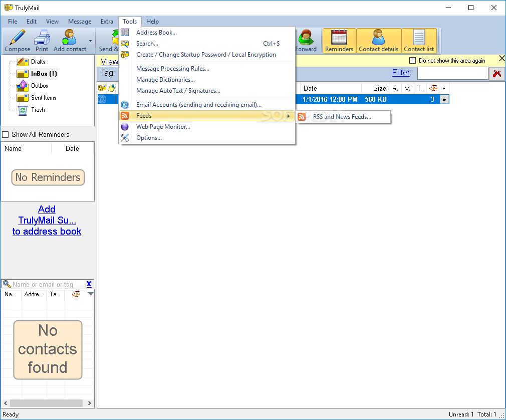
Task: Choose Search... from the Tools menu
Action: click(207, 43)
